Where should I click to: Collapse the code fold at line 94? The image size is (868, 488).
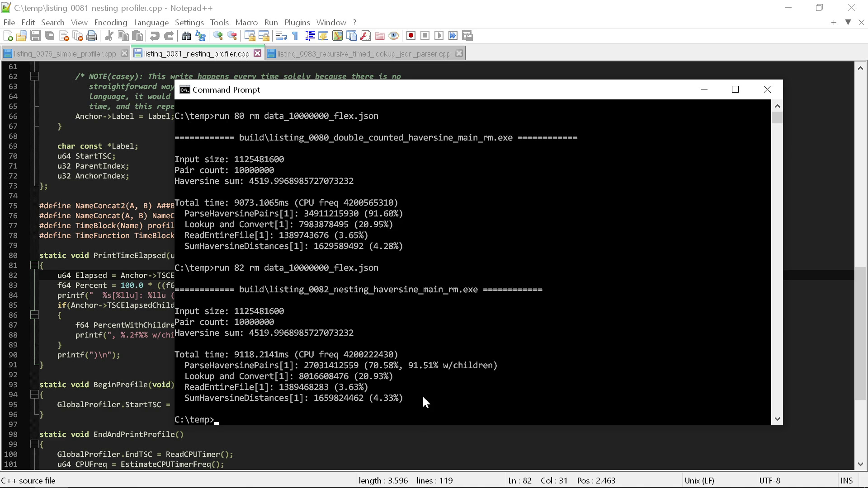pyautogui.click(x=34, y=394)
